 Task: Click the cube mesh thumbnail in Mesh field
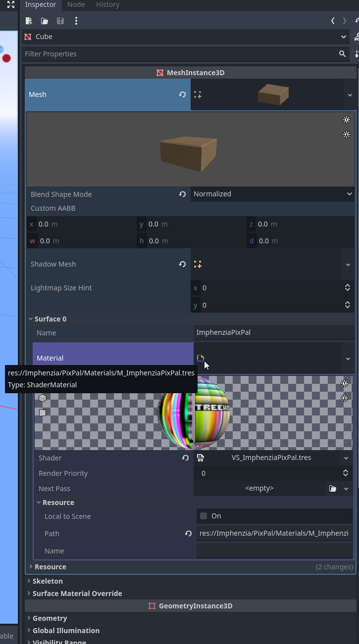tap(273, 94)
